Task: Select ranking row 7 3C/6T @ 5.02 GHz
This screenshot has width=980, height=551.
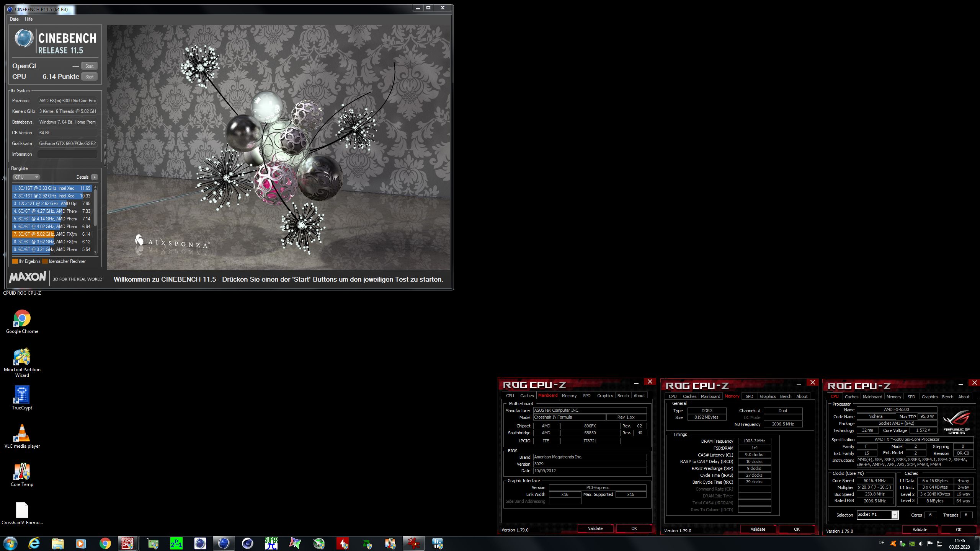Action: pos(52,234)
